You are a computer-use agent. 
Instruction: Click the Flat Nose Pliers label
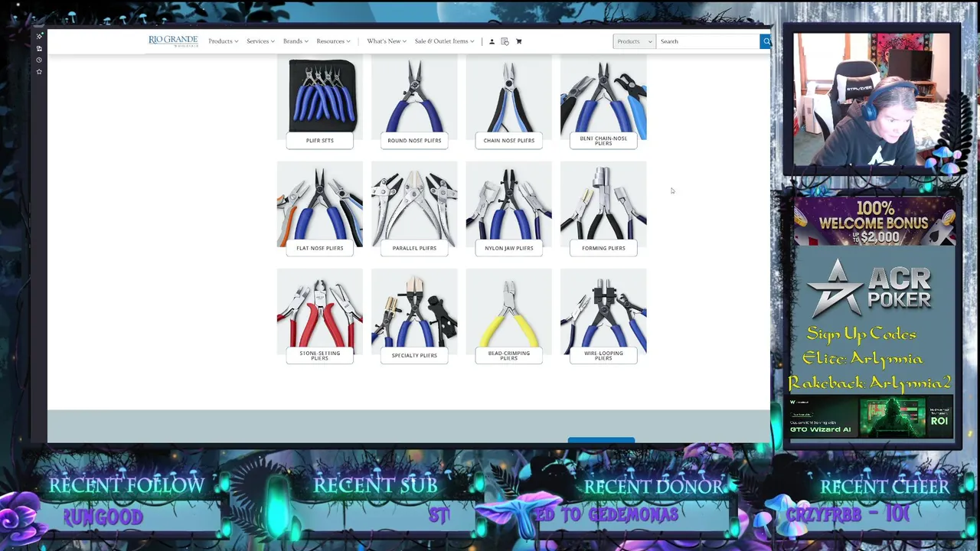tap(320, 248)
